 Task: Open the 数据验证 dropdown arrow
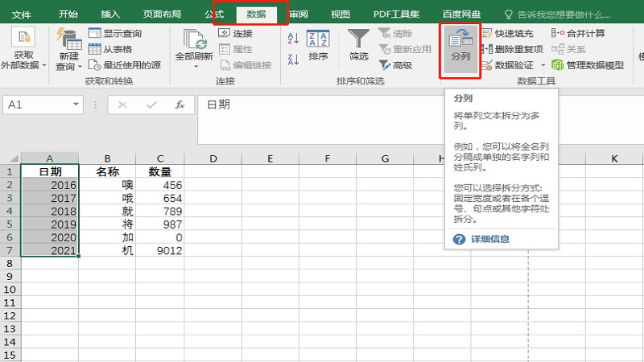(543, 65)
